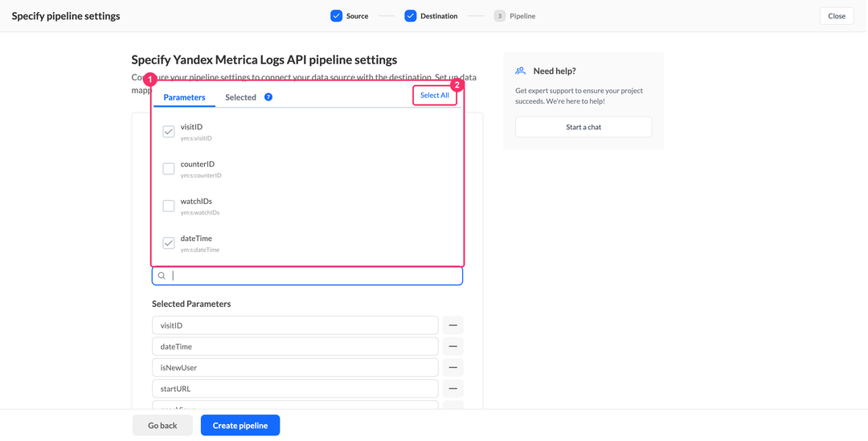Click the Selected Parameters heading
The height and width of the screenshot is (441, 868).
(191, 304)
